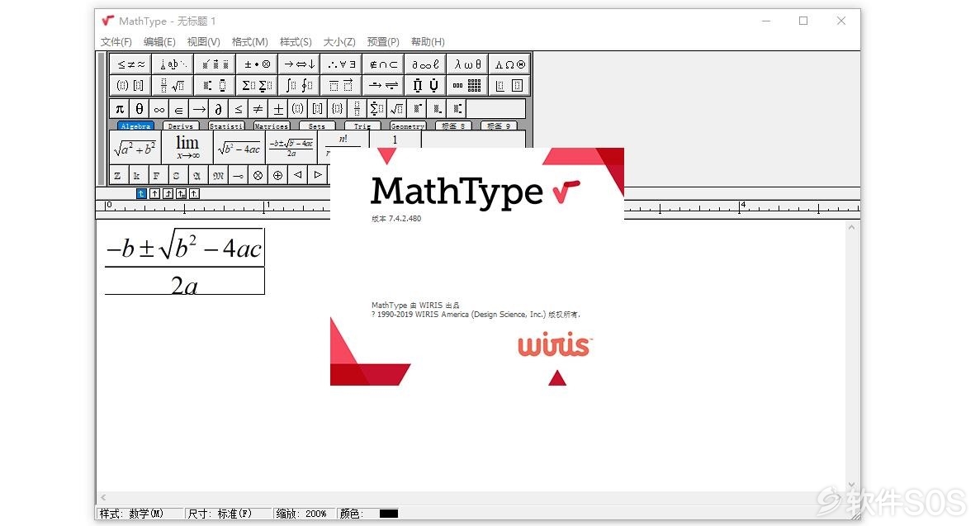The image size is (980, 526).
Task: Insert the less-than-or-equal symbol from small bar
Action: [x=238, y=109]
